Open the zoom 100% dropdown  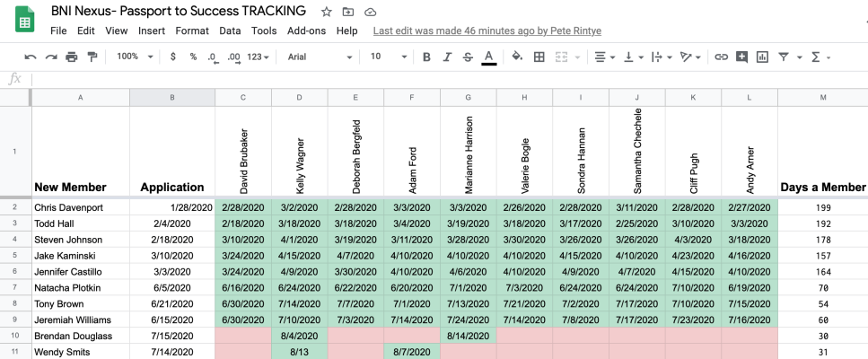(x=135, y=57)
